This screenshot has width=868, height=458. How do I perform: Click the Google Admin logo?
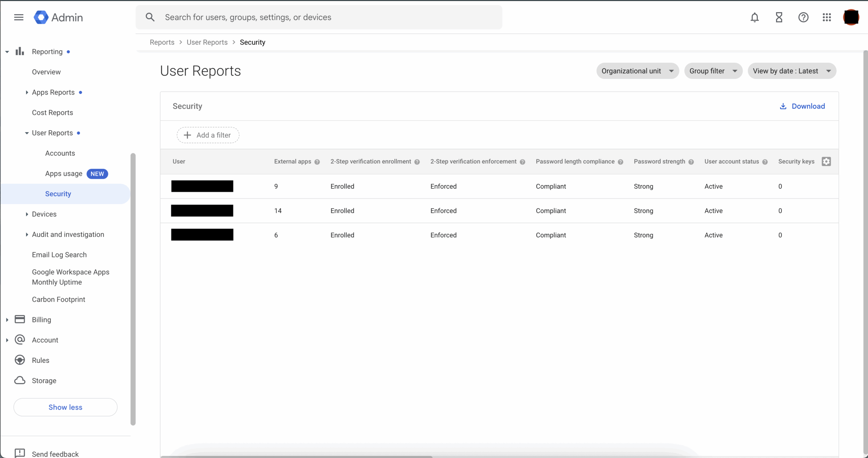tap(58, 17)
